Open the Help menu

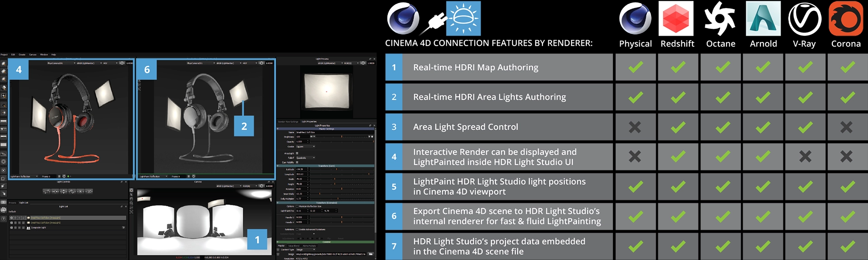53,54
